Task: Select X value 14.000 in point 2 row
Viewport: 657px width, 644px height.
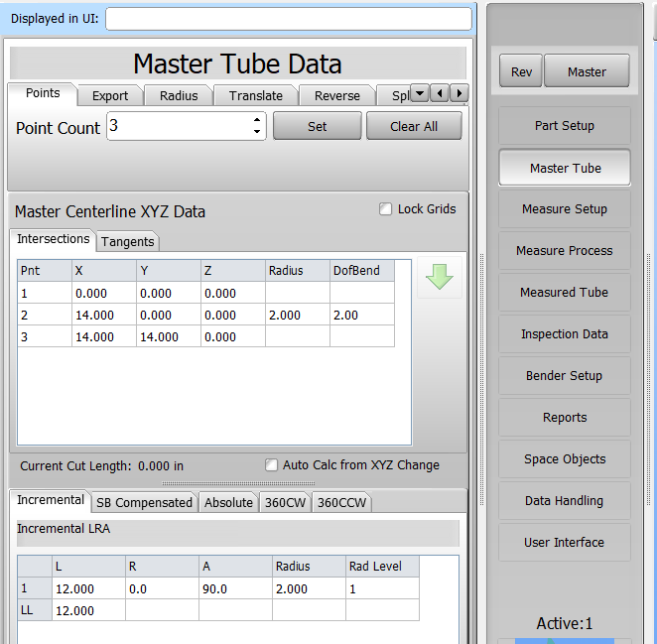Action: [104, 316]
